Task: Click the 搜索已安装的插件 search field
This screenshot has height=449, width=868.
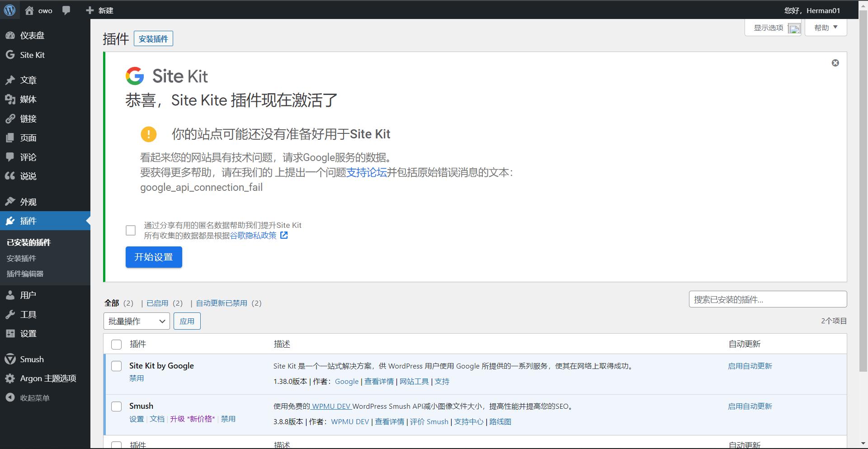Action: point(767,299)
